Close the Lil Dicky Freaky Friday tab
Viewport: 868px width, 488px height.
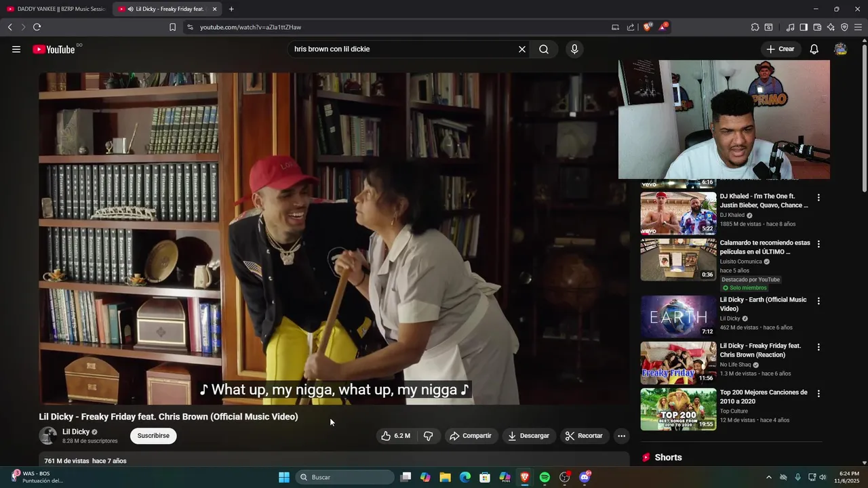214,9
